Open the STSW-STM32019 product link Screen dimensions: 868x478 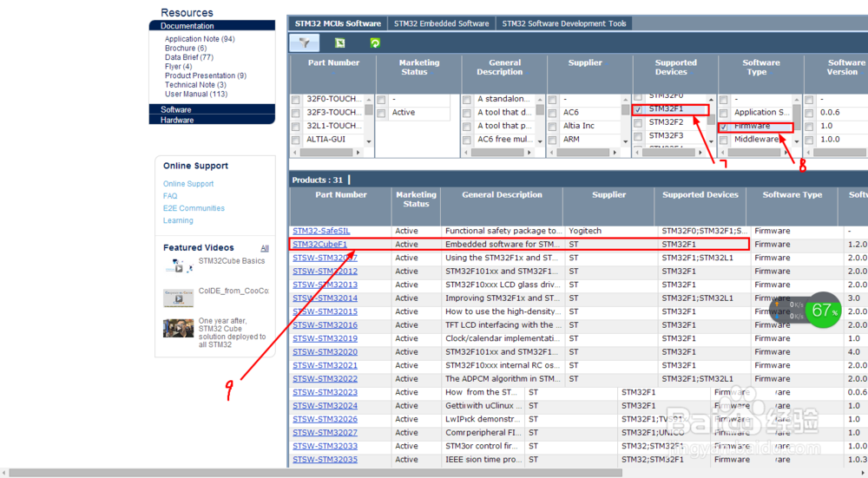[x=325, y=338]
